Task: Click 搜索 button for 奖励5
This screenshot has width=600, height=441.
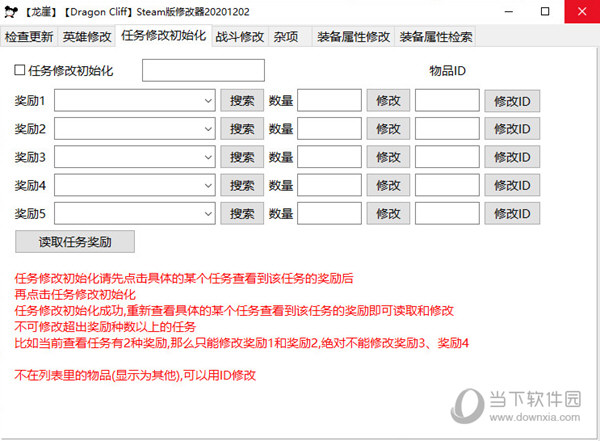Action: 242,214
